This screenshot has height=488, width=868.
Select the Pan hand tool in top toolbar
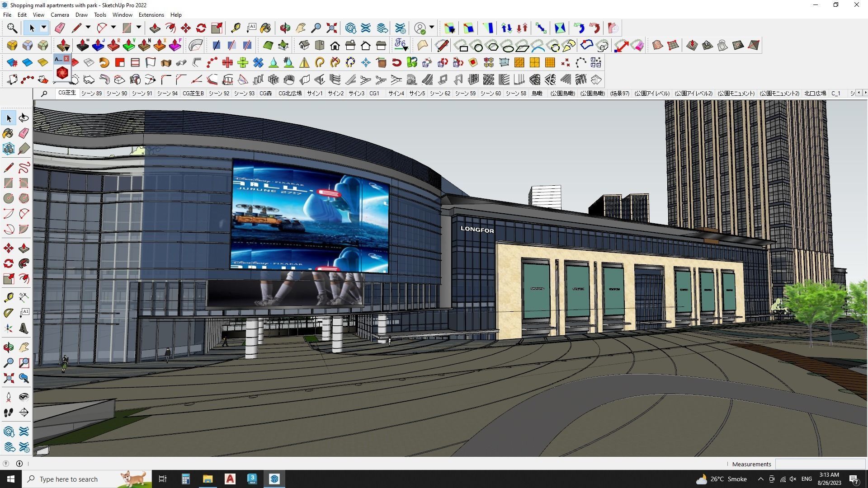pos(301,28)
